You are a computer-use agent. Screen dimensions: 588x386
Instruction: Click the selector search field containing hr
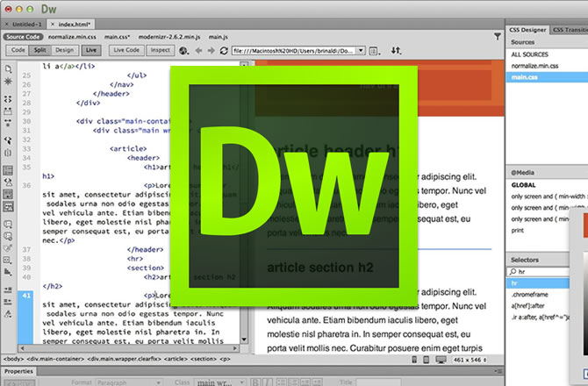click(539, 272)
